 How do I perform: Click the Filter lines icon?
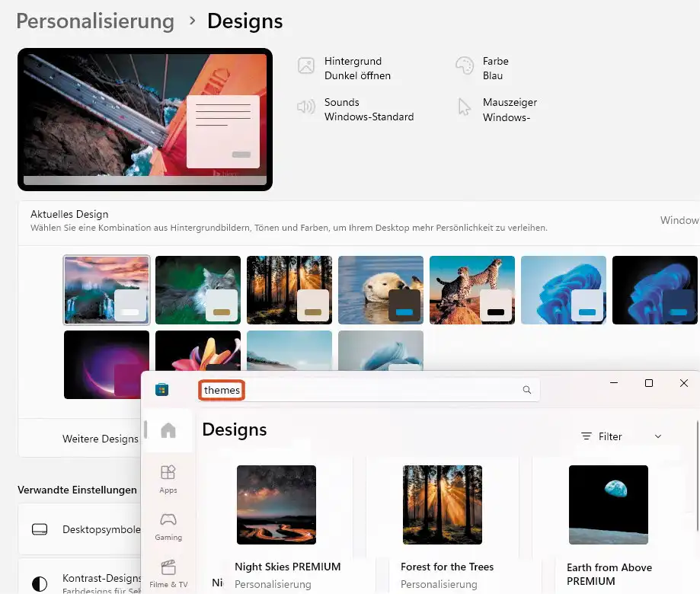pos(587,436)
